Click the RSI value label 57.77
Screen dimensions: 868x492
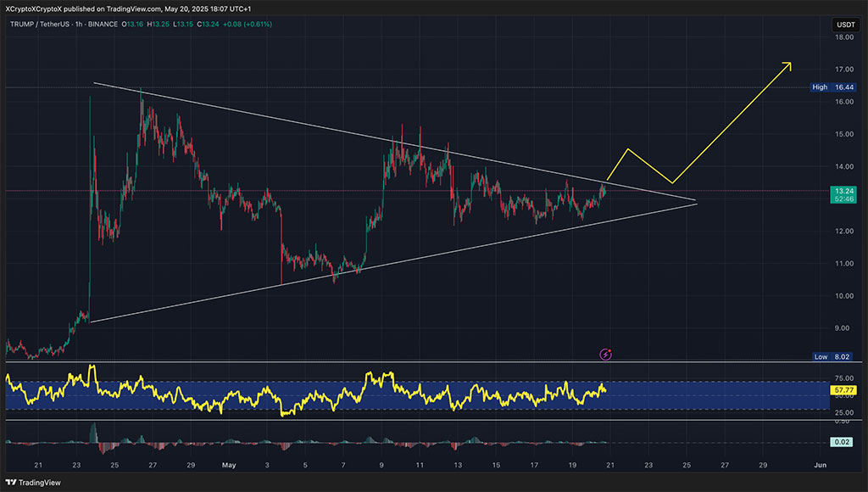tap(843, 390)
